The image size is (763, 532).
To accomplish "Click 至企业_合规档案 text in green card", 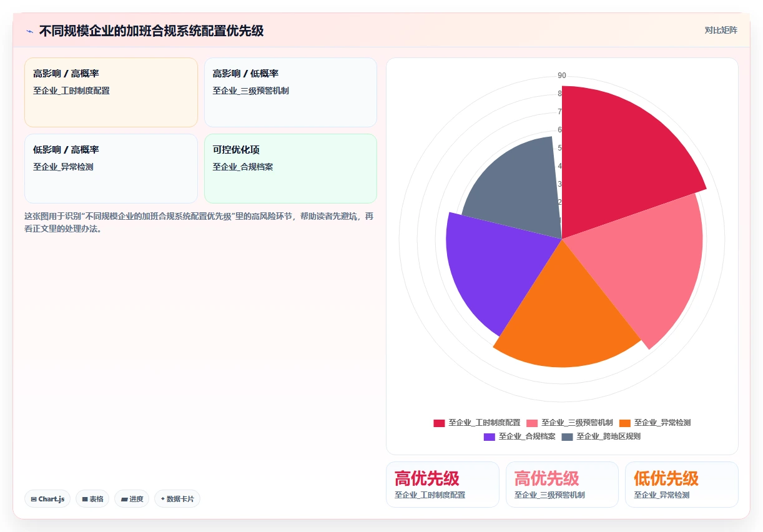I will pos(243,167).
